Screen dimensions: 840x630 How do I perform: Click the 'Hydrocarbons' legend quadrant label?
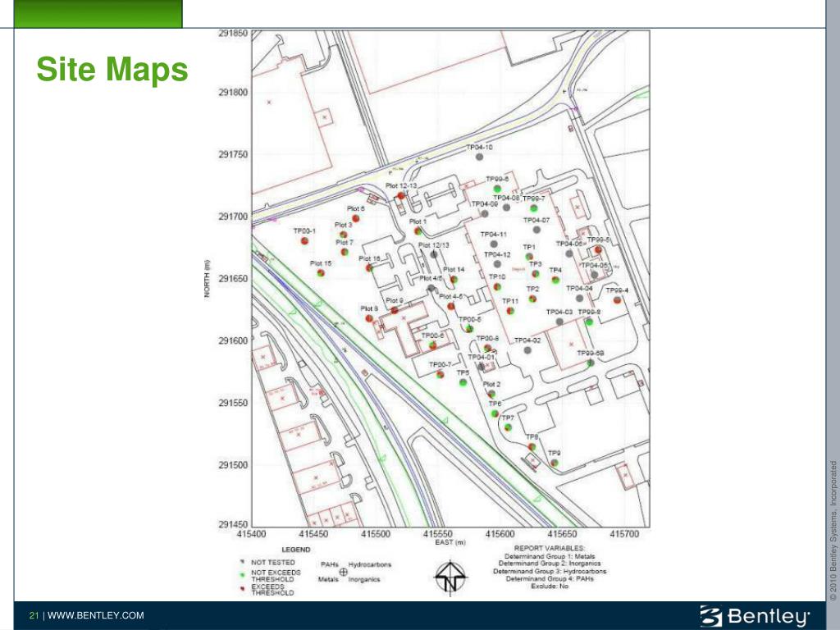click(370, 564)
